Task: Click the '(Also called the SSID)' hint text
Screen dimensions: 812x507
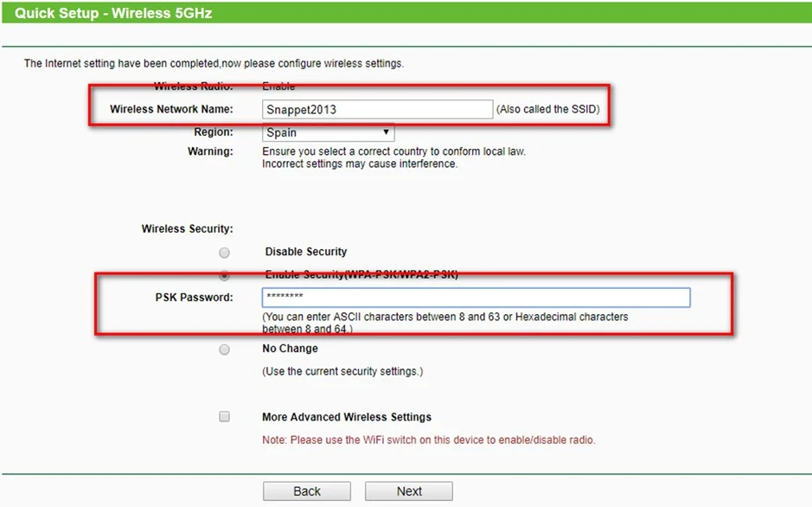Action: pos(547,110)
